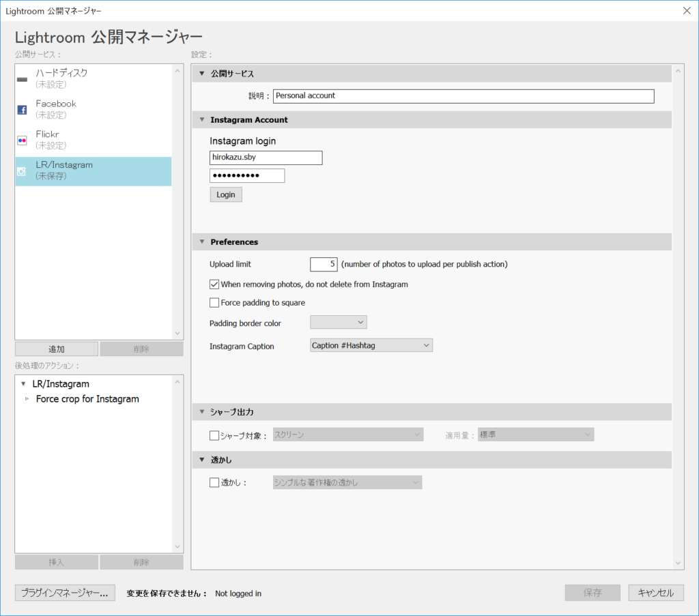Click the Upload limit description text
This screenshot has width=699, height=616.
click(425, 264)
